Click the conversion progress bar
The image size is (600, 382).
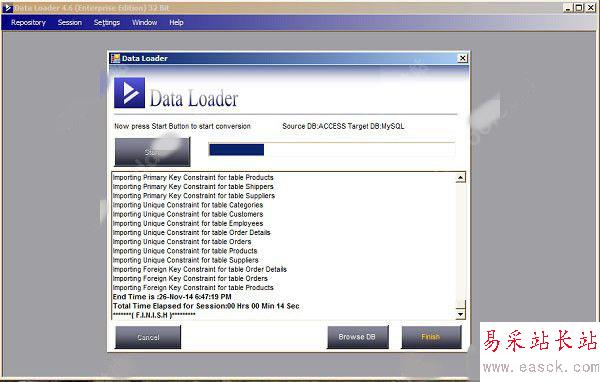[x=332, y=149]
